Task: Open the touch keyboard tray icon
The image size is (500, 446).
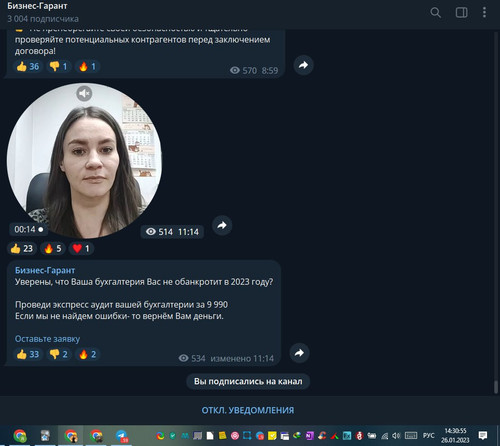Action: 411,436
